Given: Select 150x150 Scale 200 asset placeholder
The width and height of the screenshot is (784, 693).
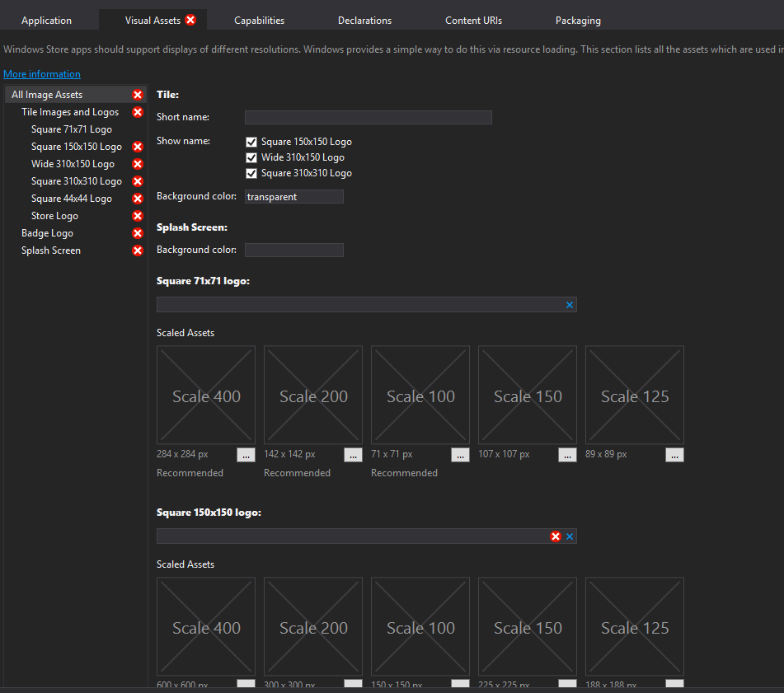Looking at the screenshot, I should click(313, 626).
